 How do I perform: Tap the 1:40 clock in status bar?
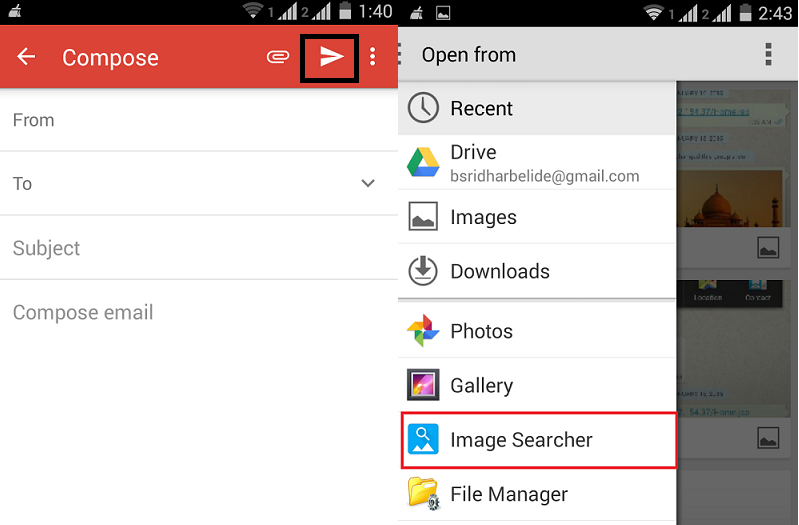(x=375, y=11)
